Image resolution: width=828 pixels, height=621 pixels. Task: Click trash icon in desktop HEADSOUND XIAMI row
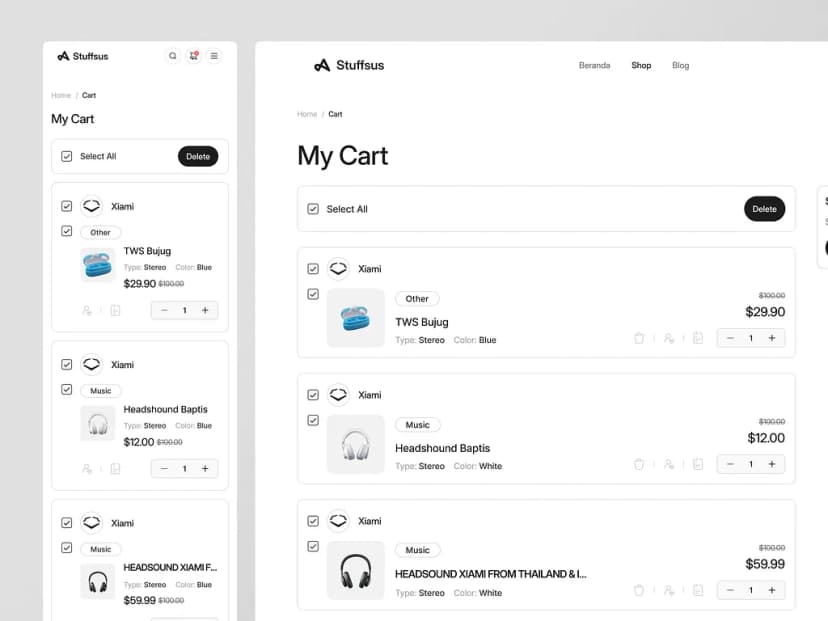pos(639,590)
